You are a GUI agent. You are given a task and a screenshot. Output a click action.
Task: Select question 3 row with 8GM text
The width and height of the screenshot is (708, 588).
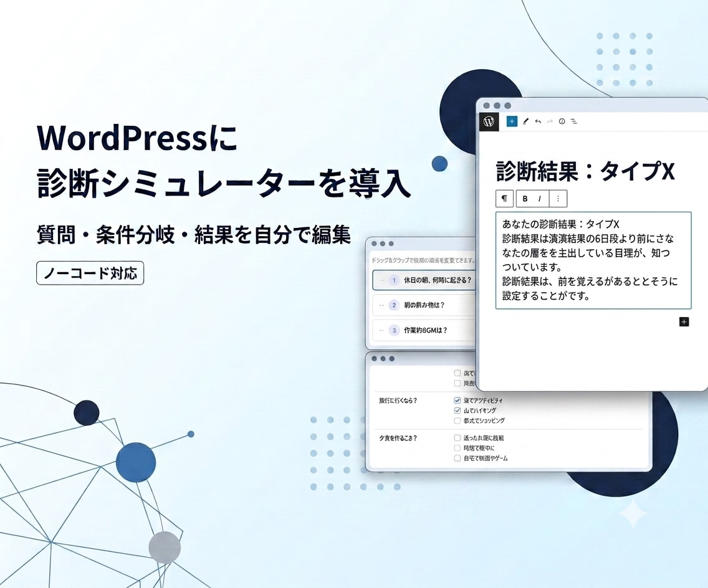click(424, 330)
